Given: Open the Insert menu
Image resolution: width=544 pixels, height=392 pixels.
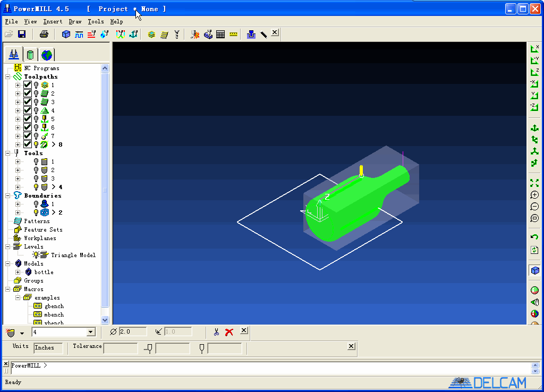Looking at the screenshot, I should [53, 21].
